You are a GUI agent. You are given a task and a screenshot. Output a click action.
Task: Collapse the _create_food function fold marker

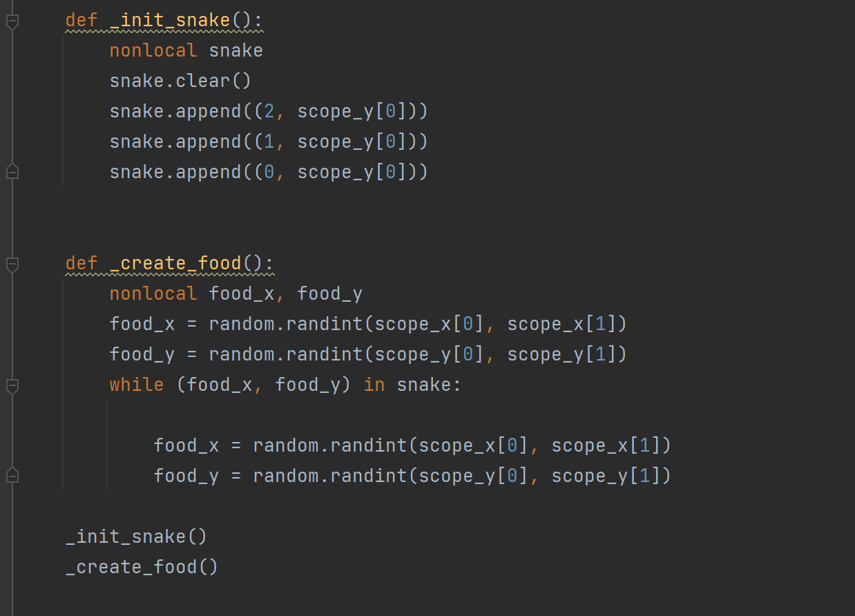point(12,264)
